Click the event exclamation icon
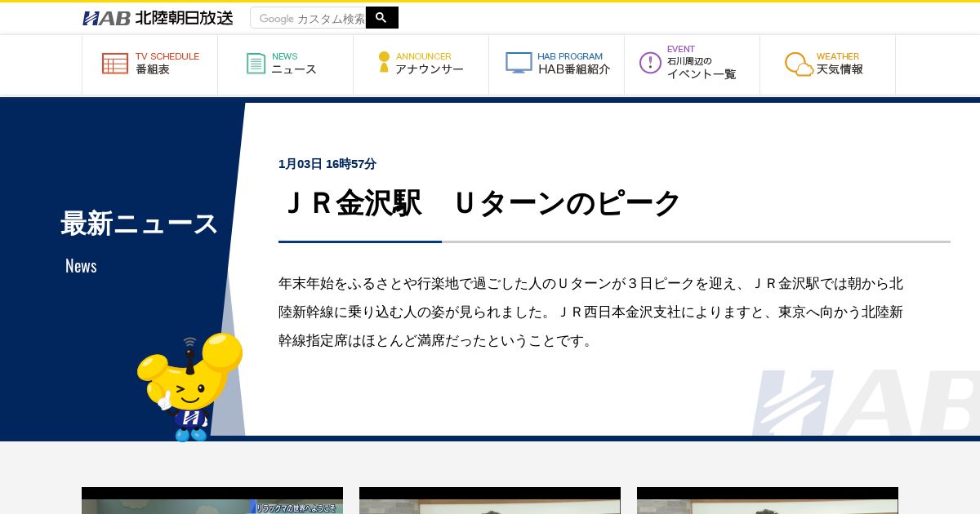Image resolution: width=980 pixels, height=514 pixels. (650, 63)
